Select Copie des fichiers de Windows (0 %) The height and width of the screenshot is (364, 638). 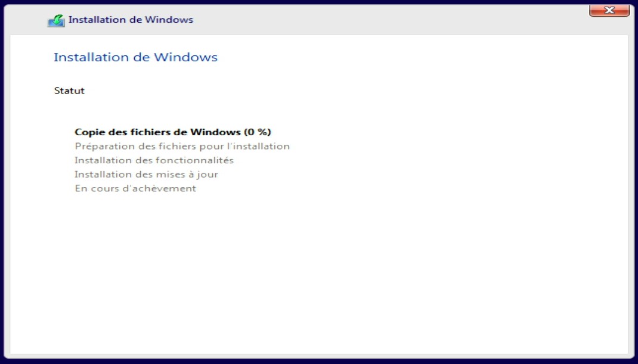[172, 132]
